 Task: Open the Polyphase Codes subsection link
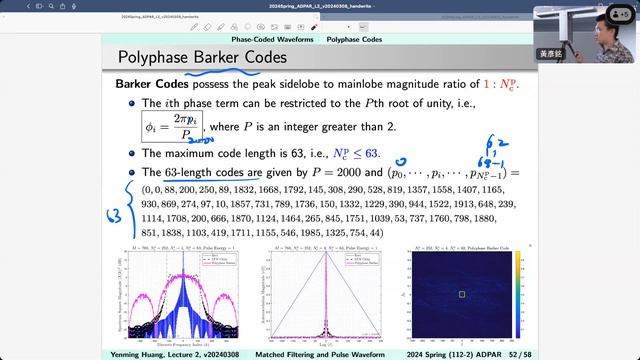click(x=354, y=40)
